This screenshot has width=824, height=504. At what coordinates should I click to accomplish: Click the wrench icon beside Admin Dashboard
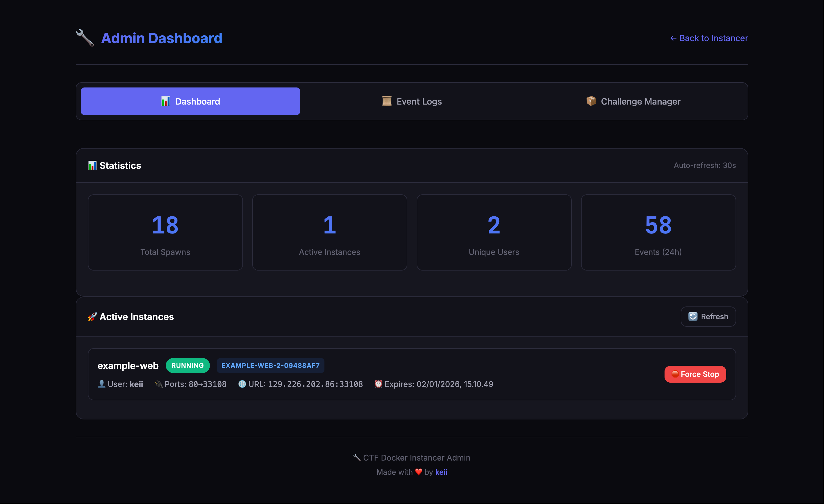tap(85, 38)
